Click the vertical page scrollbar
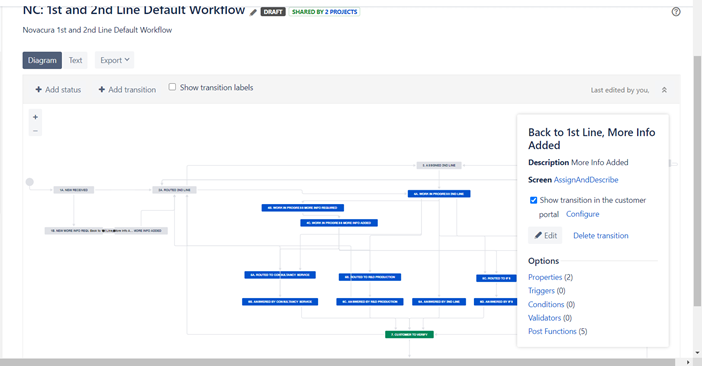This screenshot has width=702, height=366. [698, 181]
